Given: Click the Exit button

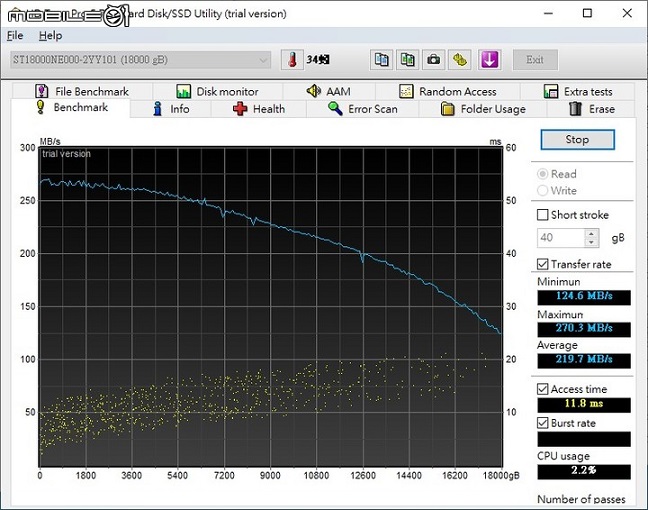Looking at the screenshot, I should tap(535, 60).
